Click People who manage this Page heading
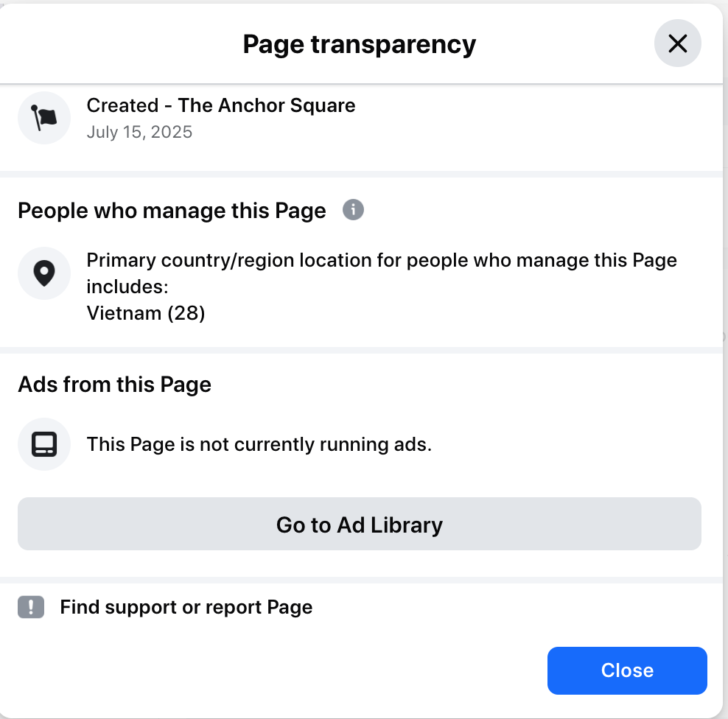Image resolution: width=728 pixels, height=719 pixels. [x=172, y=211]
